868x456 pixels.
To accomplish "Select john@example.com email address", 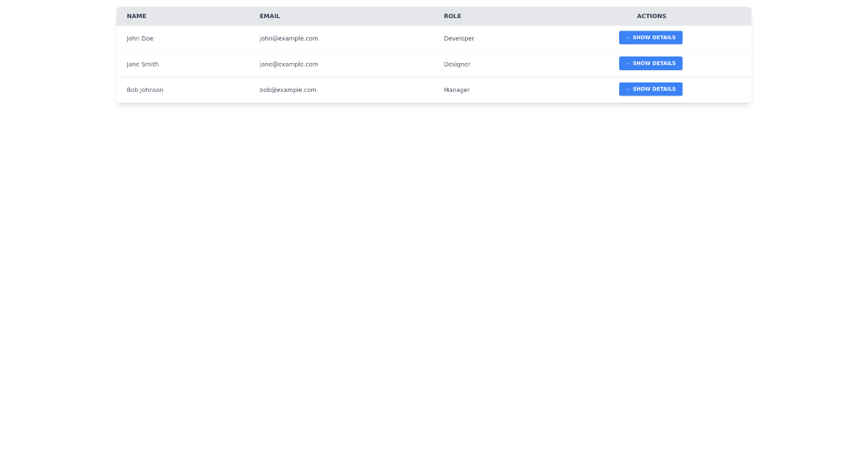I will point(289,38).
